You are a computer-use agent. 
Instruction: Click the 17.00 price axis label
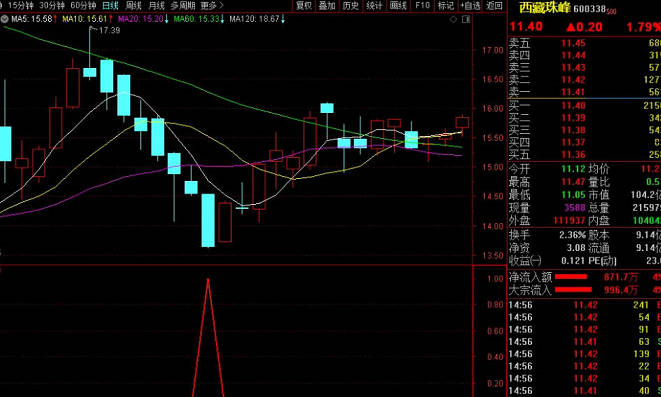493,50
